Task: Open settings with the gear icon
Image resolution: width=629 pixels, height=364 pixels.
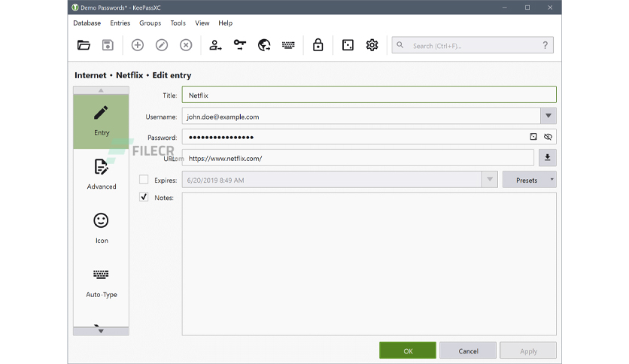Action: click(372, 45)
